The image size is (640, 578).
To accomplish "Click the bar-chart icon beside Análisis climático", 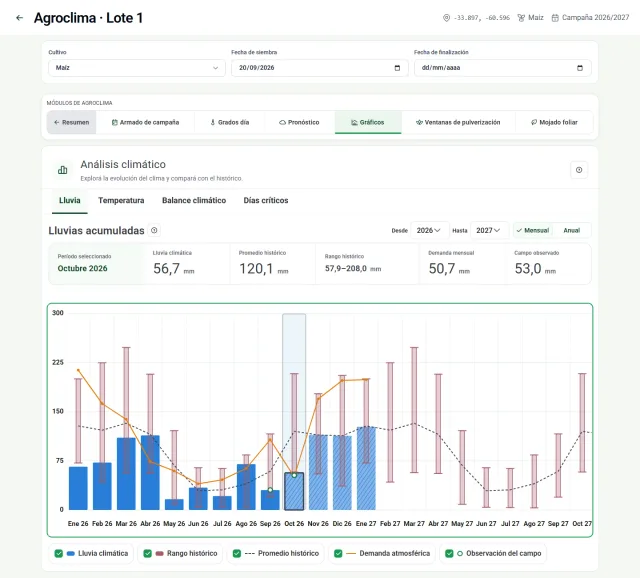I will [x=62, y=170].
